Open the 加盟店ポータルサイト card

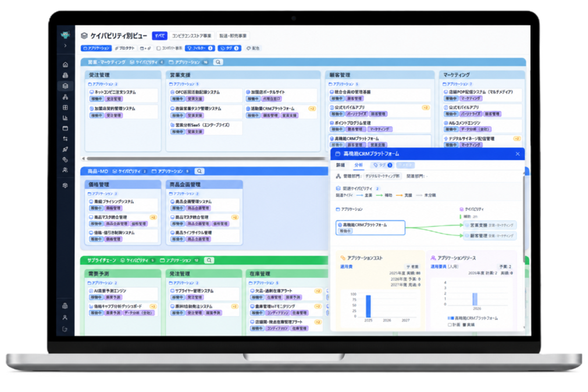click(x=281, y=95)
